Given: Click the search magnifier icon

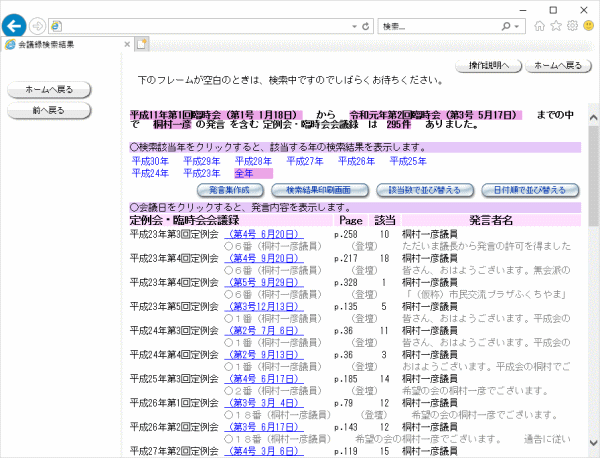Looking at the screenshot, I should pyautogui.click(x=506, y=26).
